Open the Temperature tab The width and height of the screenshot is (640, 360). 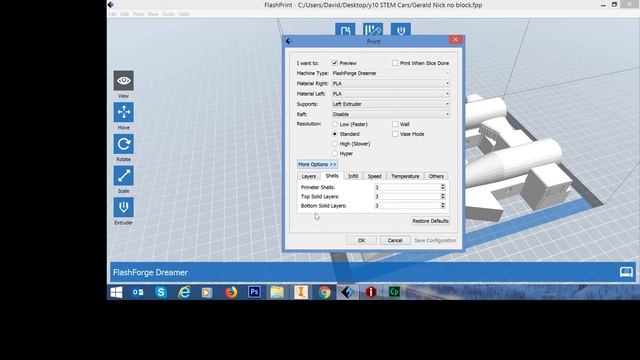pos(405,176)
